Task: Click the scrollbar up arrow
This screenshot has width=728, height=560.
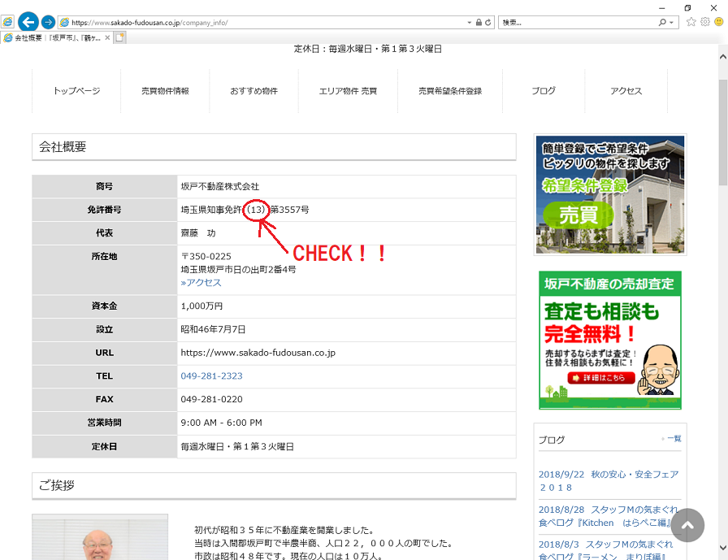Action: [x=723, y=57]
